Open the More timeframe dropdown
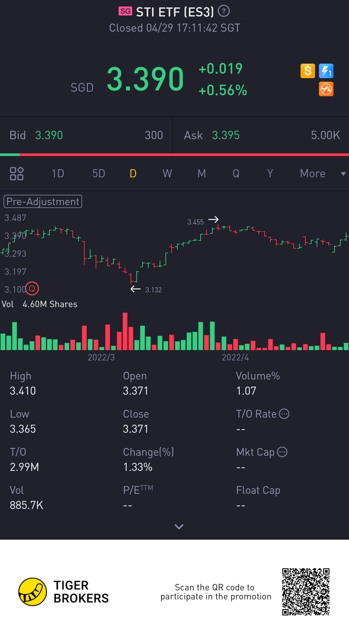This screenshot has width=349, height=644. (323, 173)
